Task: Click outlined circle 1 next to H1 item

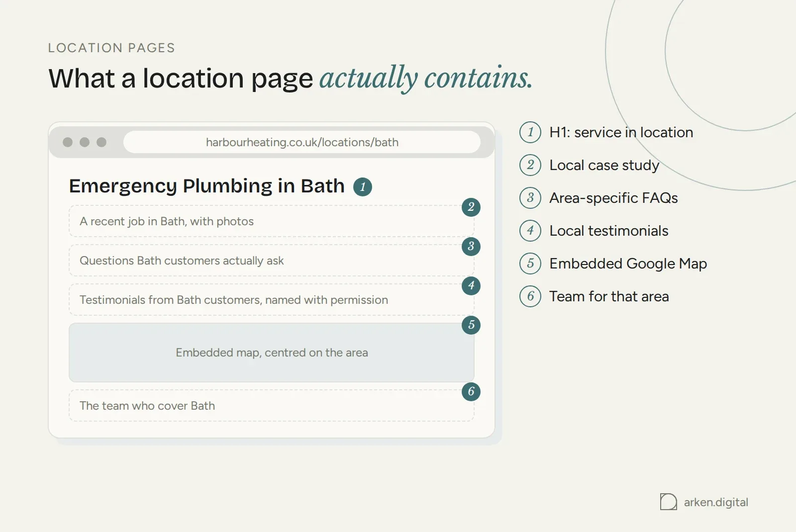Action: (530, 132)
